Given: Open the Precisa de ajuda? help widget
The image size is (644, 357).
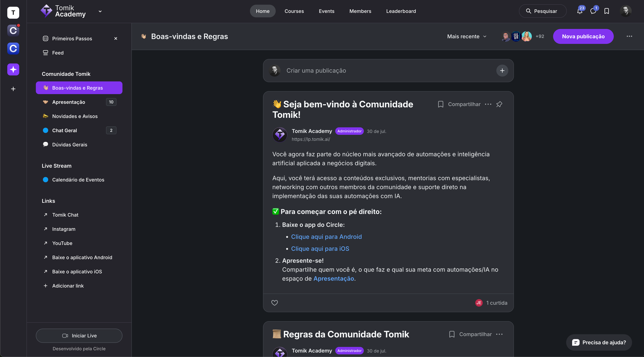Looking at the screenshot, I should click(599, 342).
